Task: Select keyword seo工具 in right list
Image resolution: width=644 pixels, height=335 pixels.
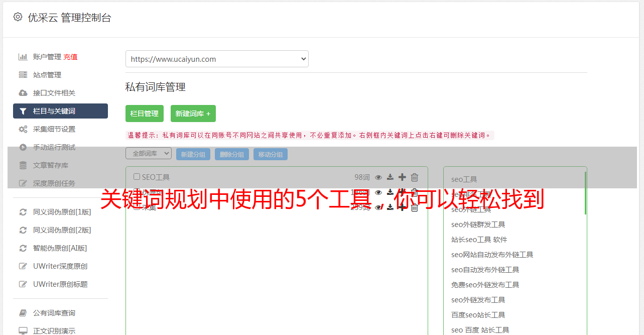Action: tap(464, 179)
